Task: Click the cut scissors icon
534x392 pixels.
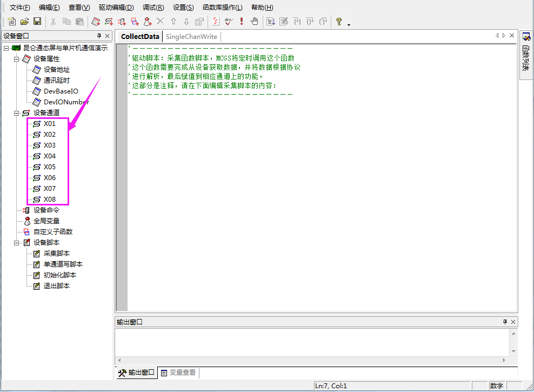Action: [x=53, y=22]
